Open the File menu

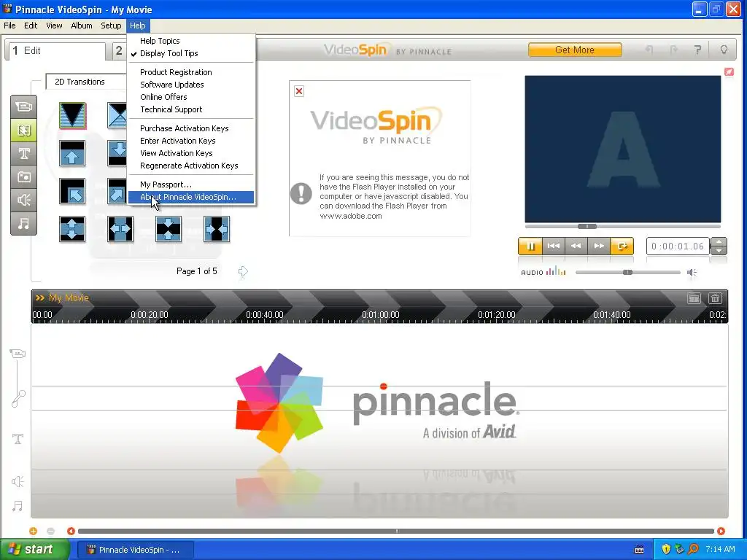click(9, 26)
